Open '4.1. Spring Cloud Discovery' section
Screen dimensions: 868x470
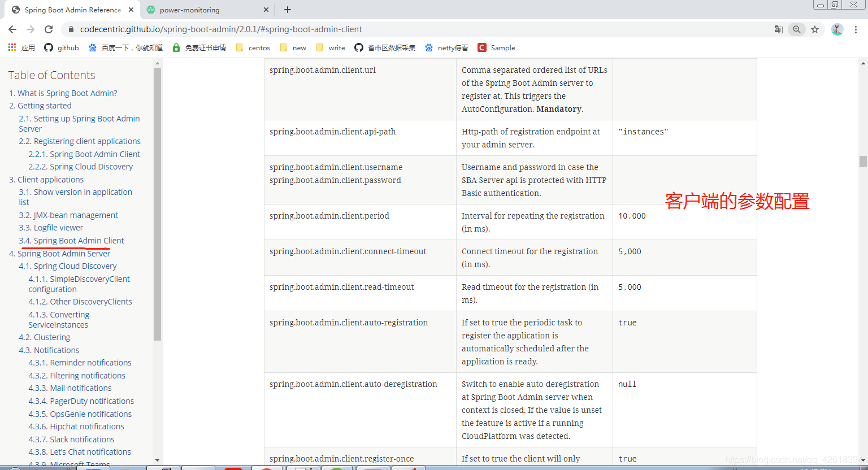[68, 266]
